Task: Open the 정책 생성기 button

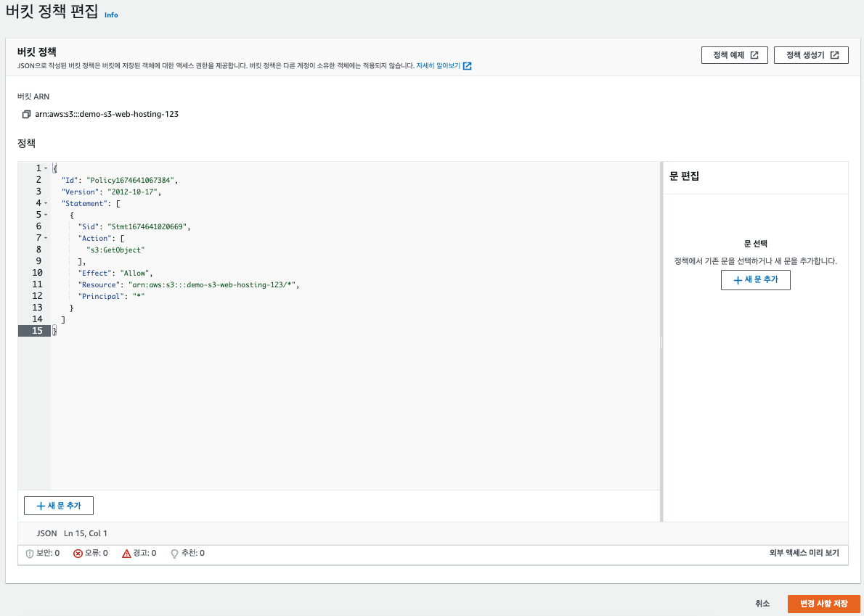Action: point(811,55)
